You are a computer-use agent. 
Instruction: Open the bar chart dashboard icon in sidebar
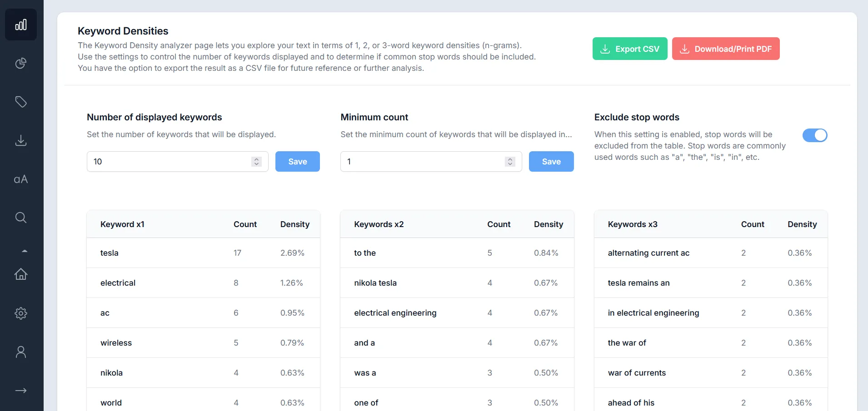(21, 25)
